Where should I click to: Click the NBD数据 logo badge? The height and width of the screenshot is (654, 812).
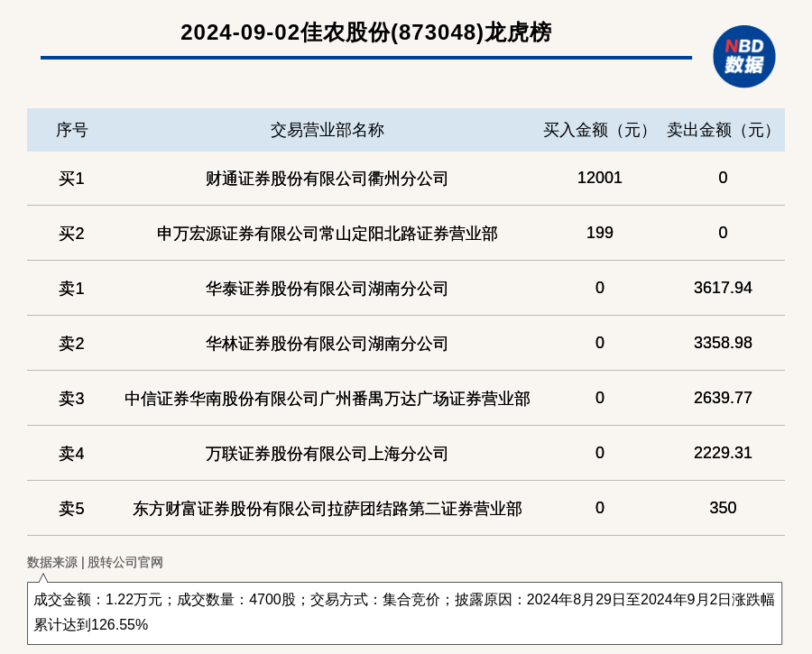point(743,57)
